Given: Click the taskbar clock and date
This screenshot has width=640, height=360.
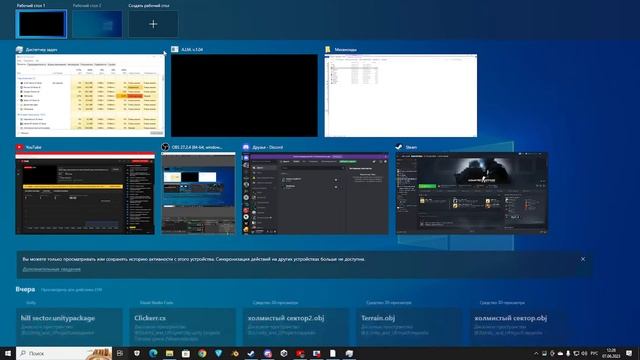Looking at the screenshot, I should pos(611,353).
